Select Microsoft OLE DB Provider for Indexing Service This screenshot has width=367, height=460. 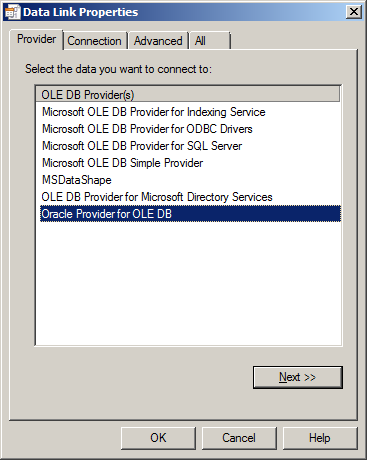(x=154, y=112)
